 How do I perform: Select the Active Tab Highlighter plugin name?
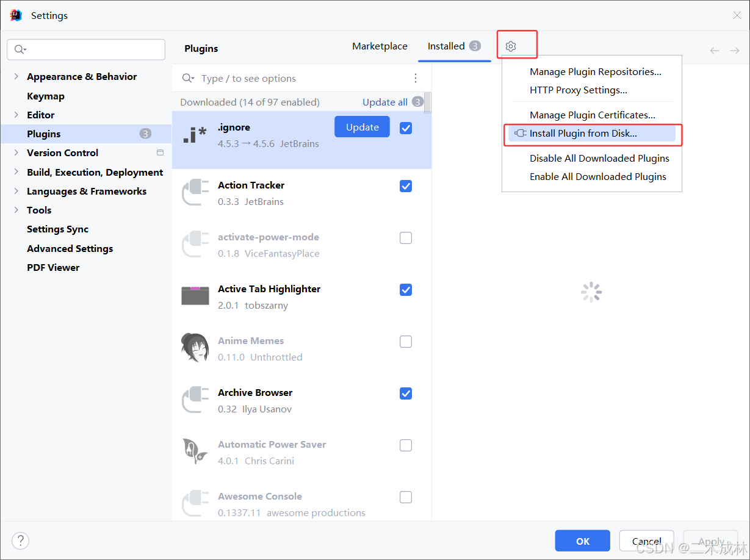click(x=269, y=289)
